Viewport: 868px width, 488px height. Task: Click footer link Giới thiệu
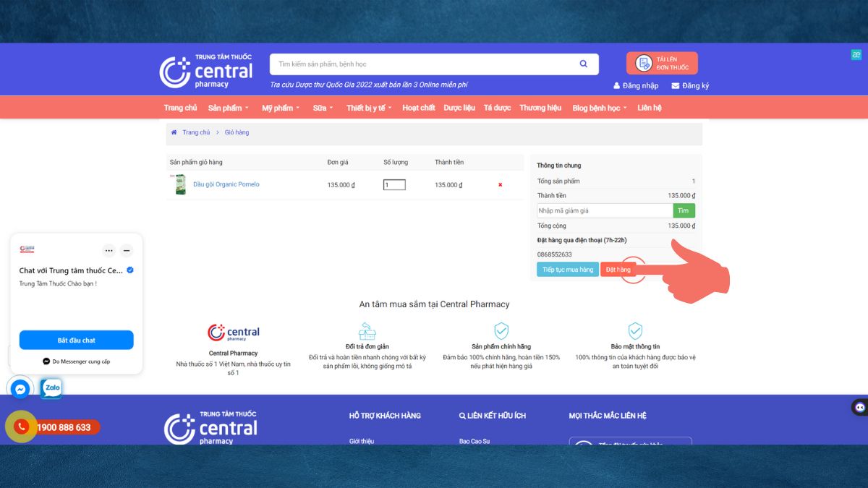[x=362, y=441]
